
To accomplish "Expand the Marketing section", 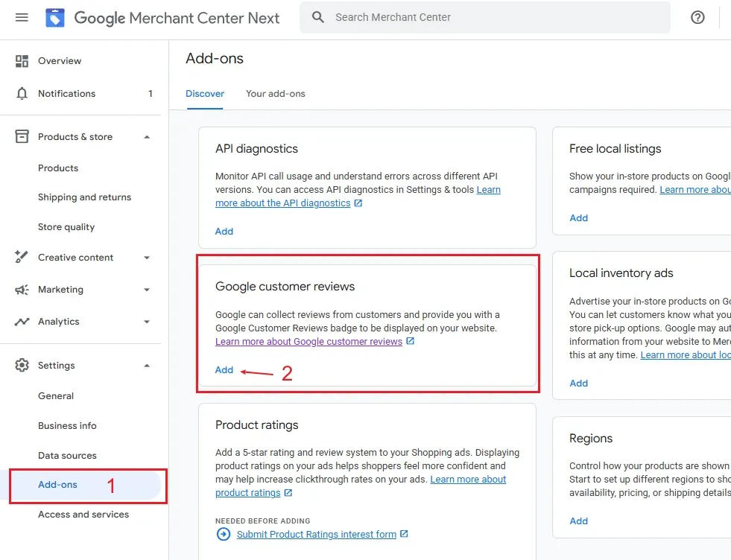I will coord(147,290).
